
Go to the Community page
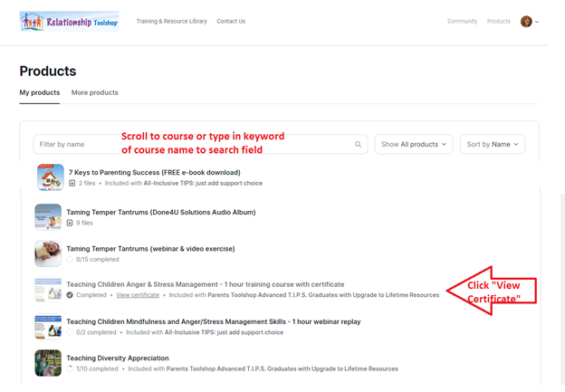(x=462, y=21)
